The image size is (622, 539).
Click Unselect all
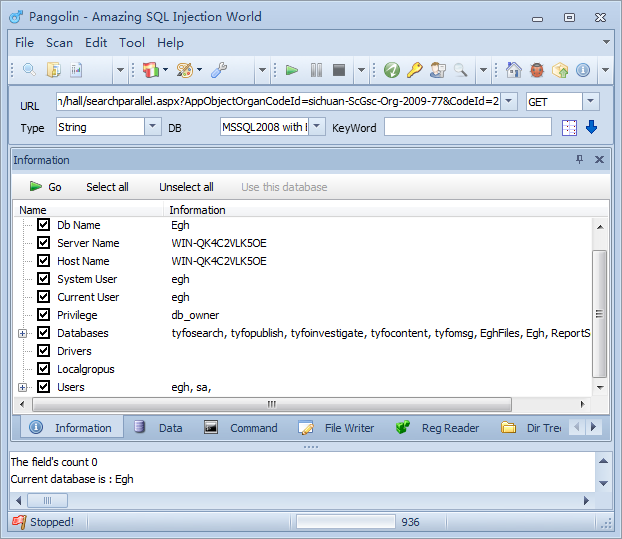pos(186,186)
